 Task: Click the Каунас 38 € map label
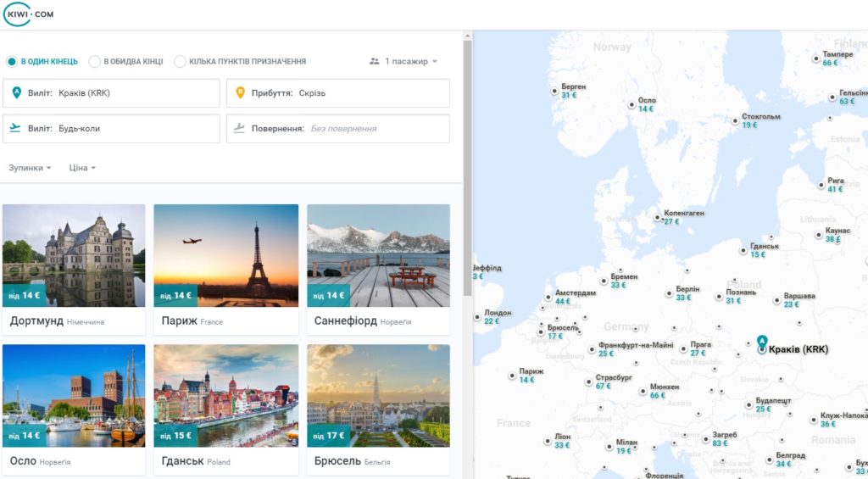point(837,235)
